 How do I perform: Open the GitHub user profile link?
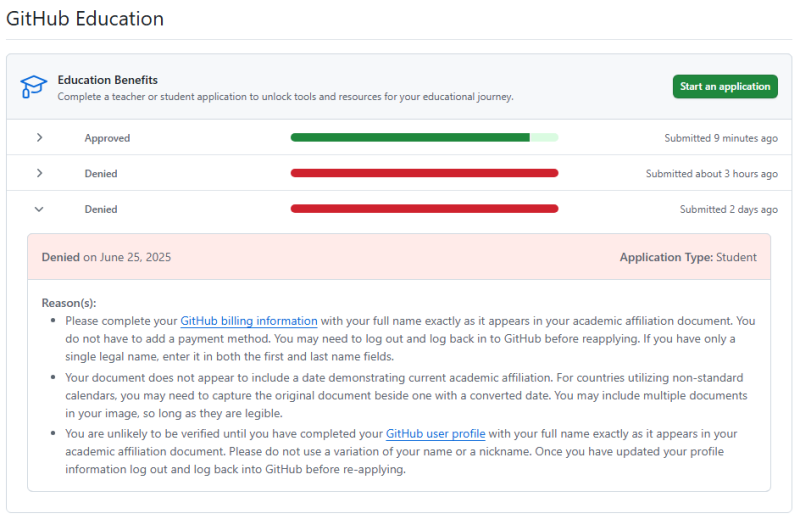click(435, 434)
